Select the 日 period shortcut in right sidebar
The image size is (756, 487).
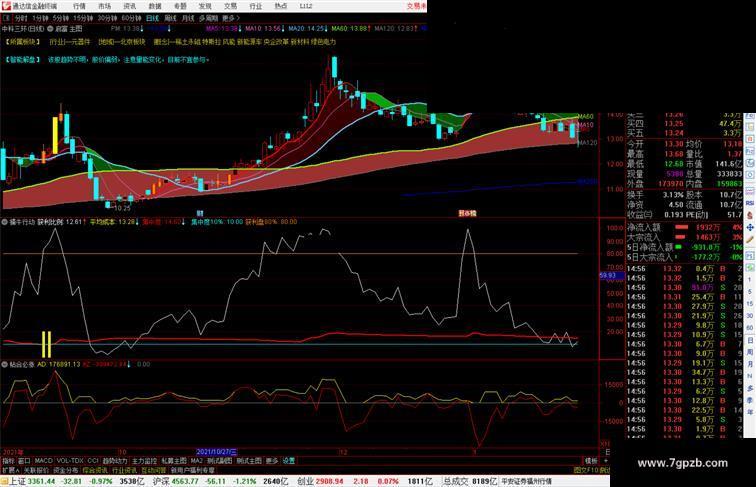coord(750,340)
